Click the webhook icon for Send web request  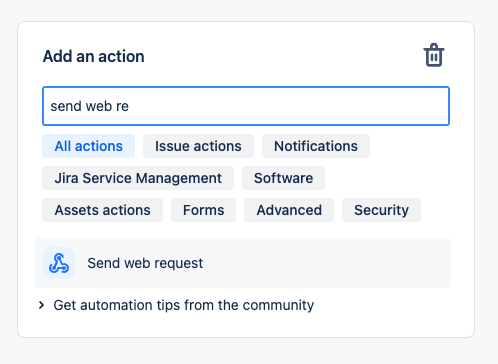(59, 263)
